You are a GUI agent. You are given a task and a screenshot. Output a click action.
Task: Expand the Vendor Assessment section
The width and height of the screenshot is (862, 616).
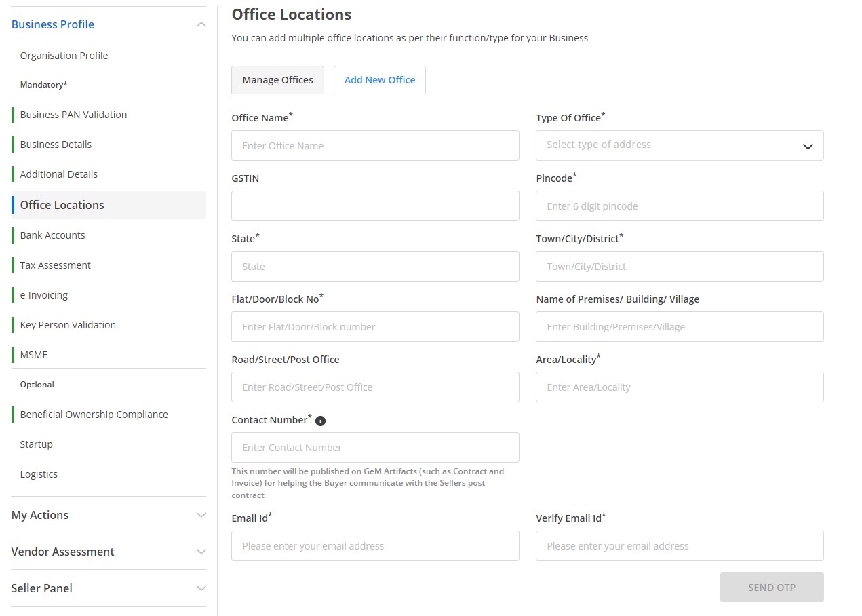pos(200,551)
